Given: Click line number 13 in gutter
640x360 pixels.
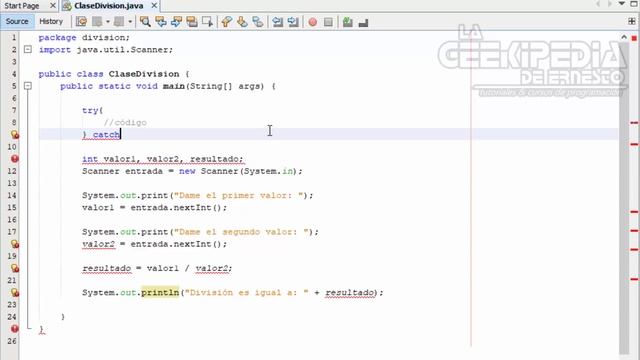Looking at the screenshot, I should click(x=12, y=183).
